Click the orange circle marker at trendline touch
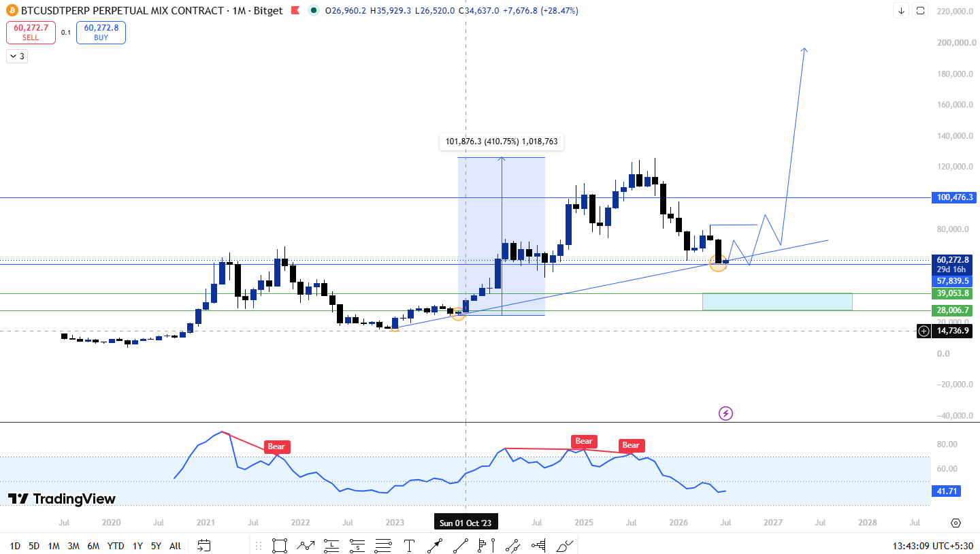The height and width of the screenshot is (554, 980). 718,263
